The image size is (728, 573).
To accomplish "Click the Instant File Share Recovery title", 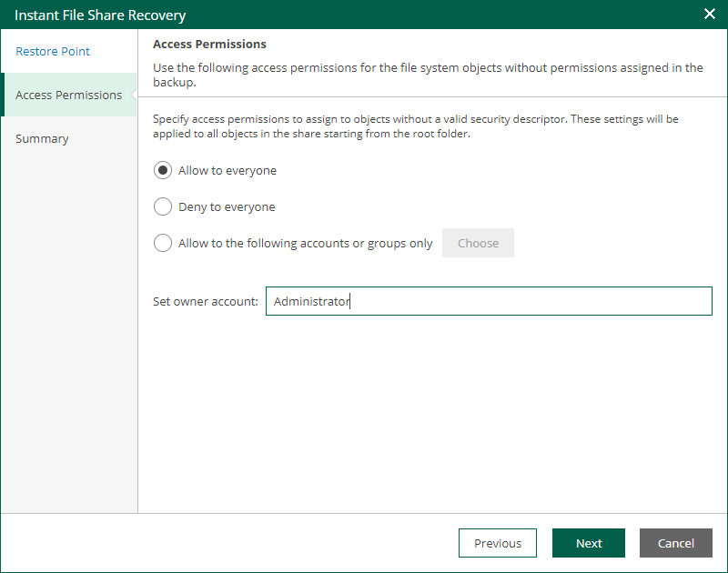I will click(100, 15).
